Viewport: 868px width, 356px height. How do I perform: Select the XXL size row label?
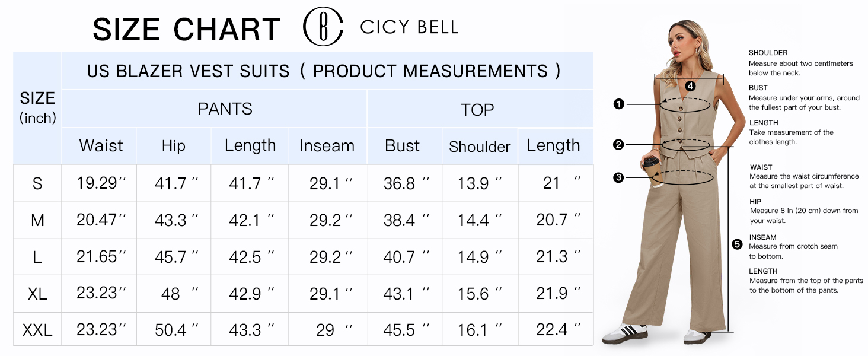tap(37, 330)
